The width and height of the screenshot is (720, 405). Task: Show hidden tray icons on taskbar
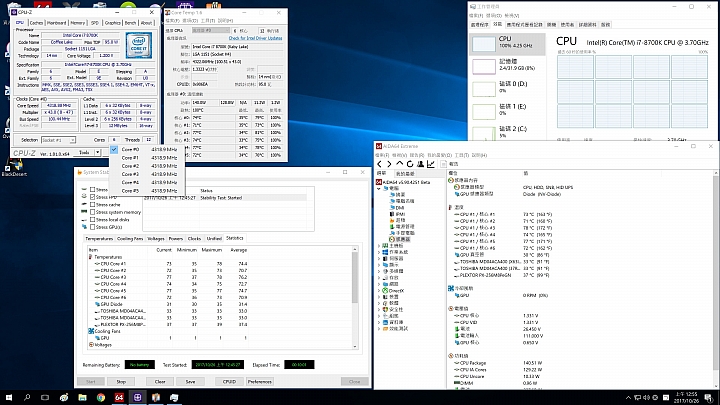(x=628, y=398)
